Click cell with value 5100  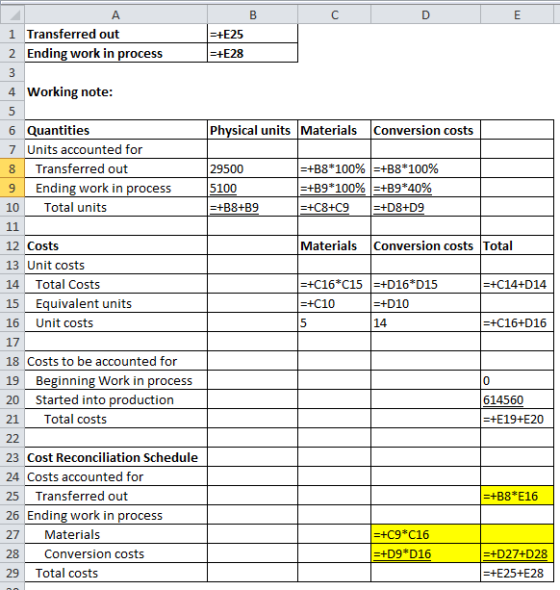[x=253, y=188]
